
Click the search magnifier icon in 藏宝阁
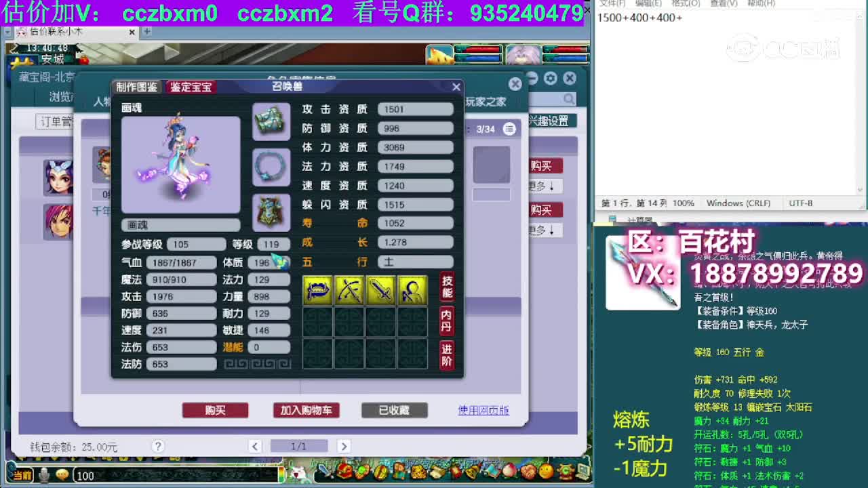(569, 100)
